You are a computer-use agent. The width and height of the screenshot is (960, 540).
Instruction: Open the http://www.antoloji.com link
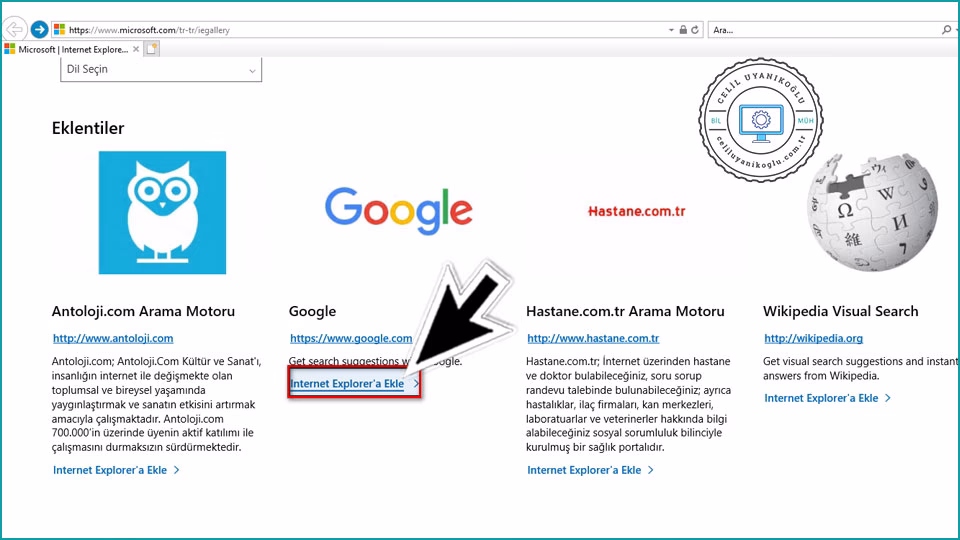click(113, 338)
